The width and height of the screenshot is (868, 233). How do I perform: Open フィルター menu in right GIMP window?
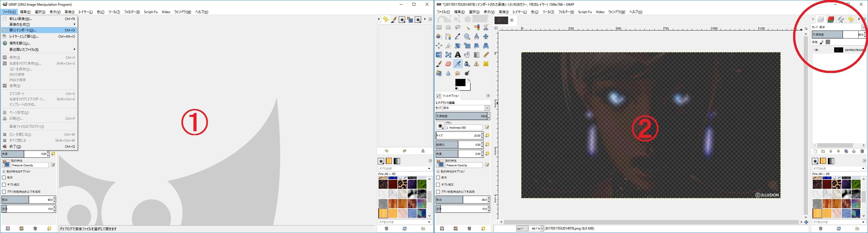[566, 12]
